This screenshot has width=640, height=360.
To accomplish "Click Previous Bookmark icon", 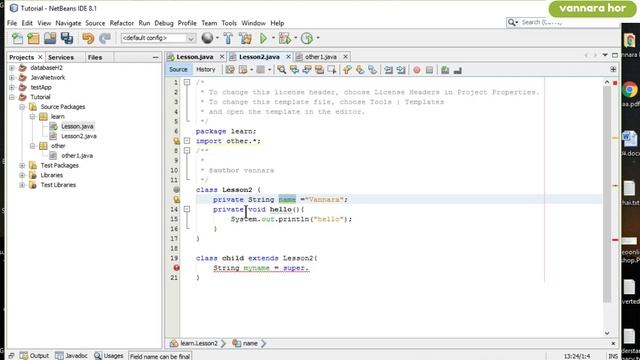I will pyautogui.click(x=347, y=70).
